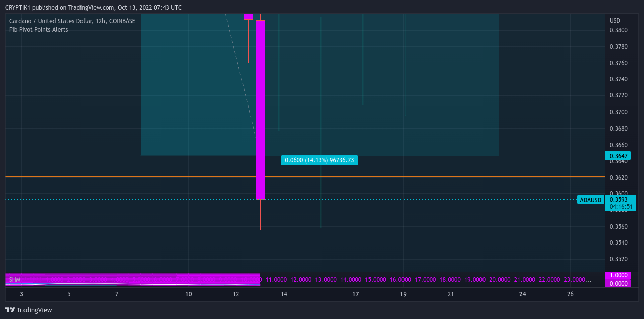Image resolution: width=644 pixels, height=319 pixels.
Task: Click the measurement label 0.0600 (14.13%) 96736.73
Action: pyautogui.click(x=319, y=160)
